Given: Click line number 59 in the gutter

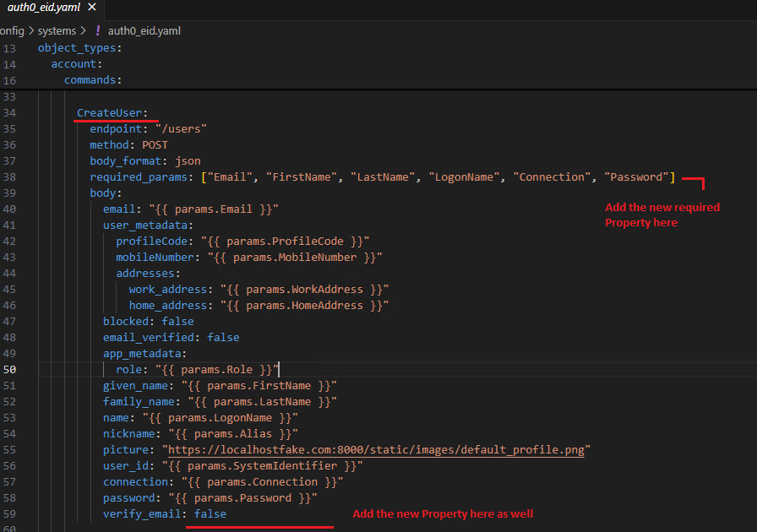Looking at the screenshot, I should [9, 513].
